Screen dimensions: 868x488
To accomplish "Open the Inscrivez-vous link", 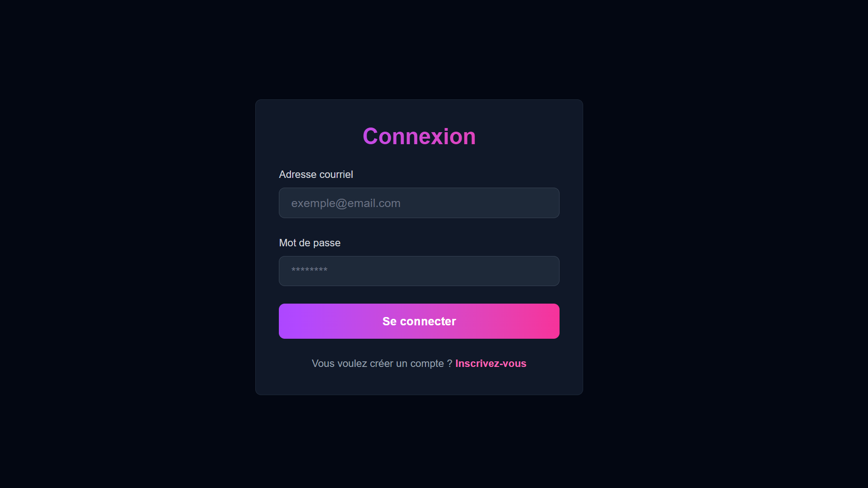I will [x=491, y=364].
